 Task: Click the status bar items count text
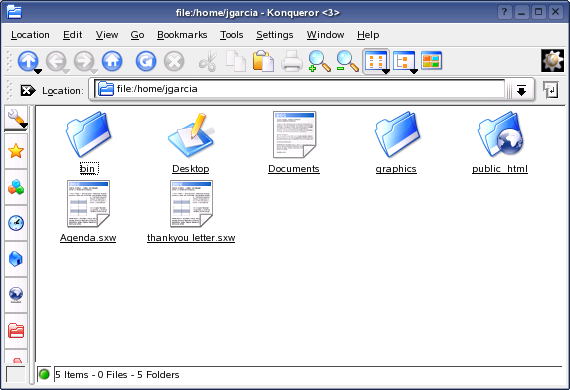(x=117, y=375)
